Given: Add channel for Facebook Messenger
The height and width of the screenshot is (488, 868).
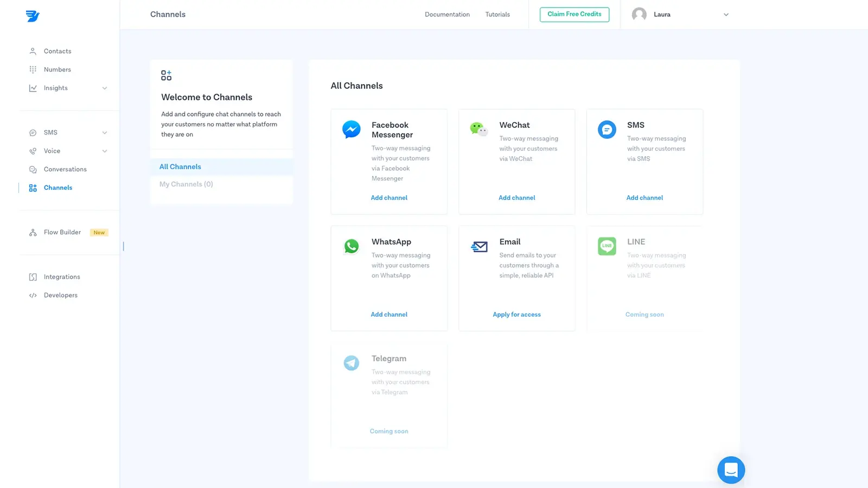Looking at the screenshot, I should [x=389, y=198].
